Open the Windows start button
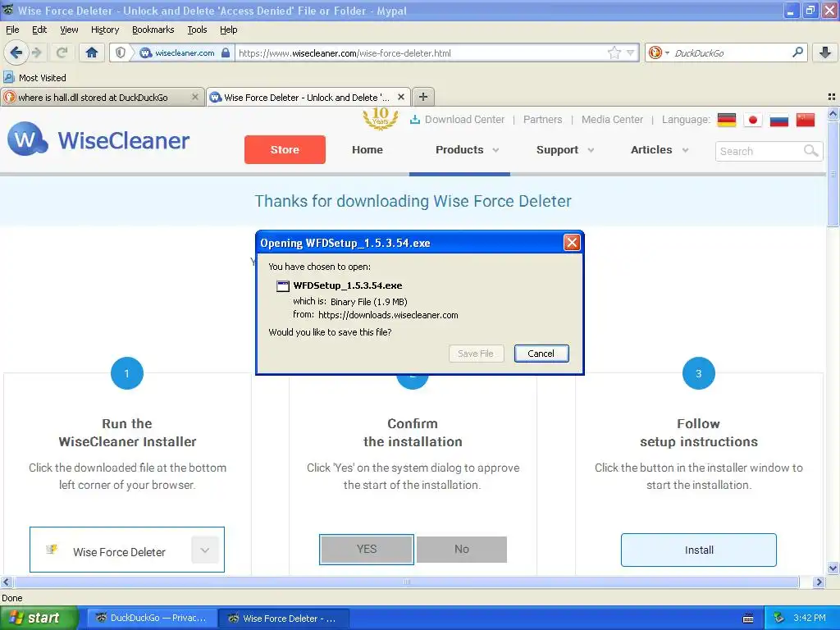Viewport: 840px width, 630px height. [39, 618]
